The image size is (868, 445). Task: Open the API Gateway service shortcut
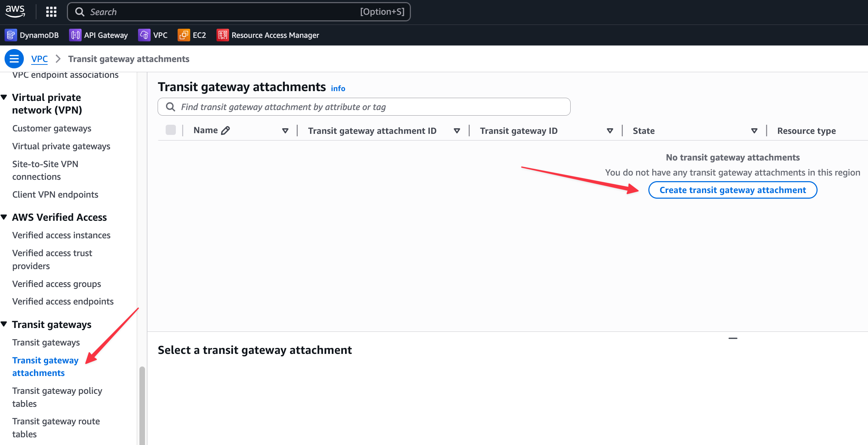(x=98, y=35)
